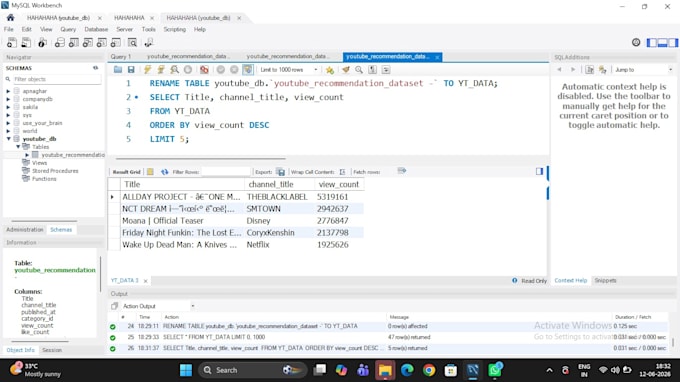Switch to the Administration tab
Screen dimensions: 680x382
coord(25,230)
